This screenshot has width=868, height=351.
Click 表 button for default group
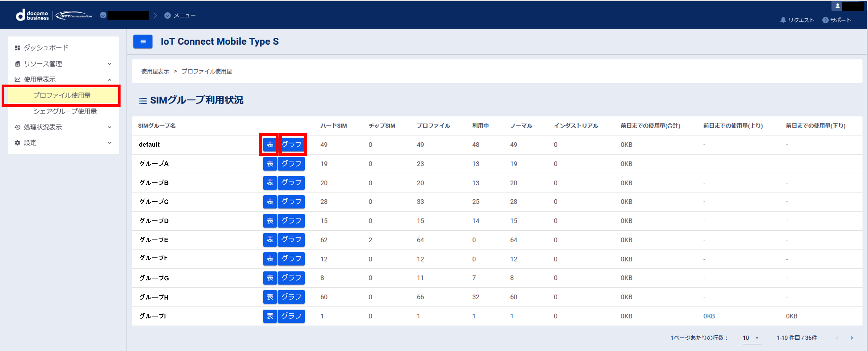[x=269, y=145]
